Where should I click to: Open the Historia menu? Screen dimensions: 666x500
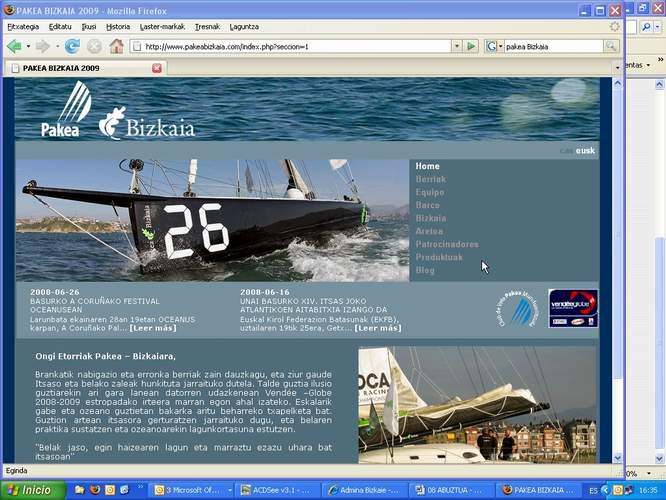point(118,26)
